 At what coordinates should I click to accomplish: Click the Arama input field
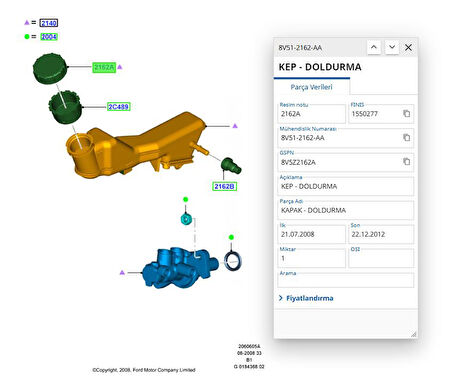click(x=346, y=280)
